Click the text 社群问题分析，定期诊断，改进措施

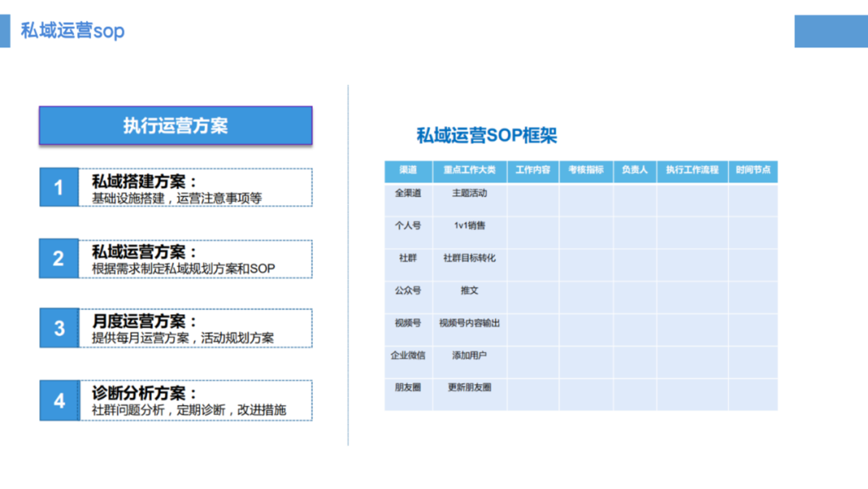tap(189, 410)
